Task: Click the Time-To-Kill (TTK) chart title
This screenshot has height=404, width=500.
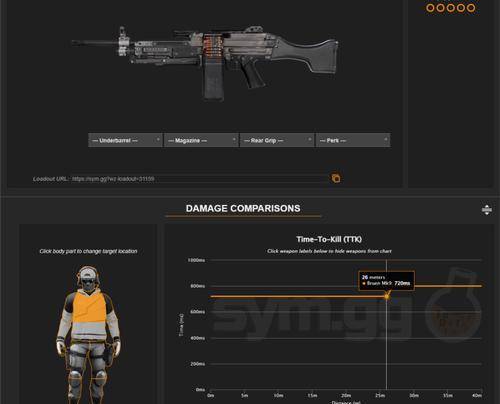Action: [x=329, y=239]
